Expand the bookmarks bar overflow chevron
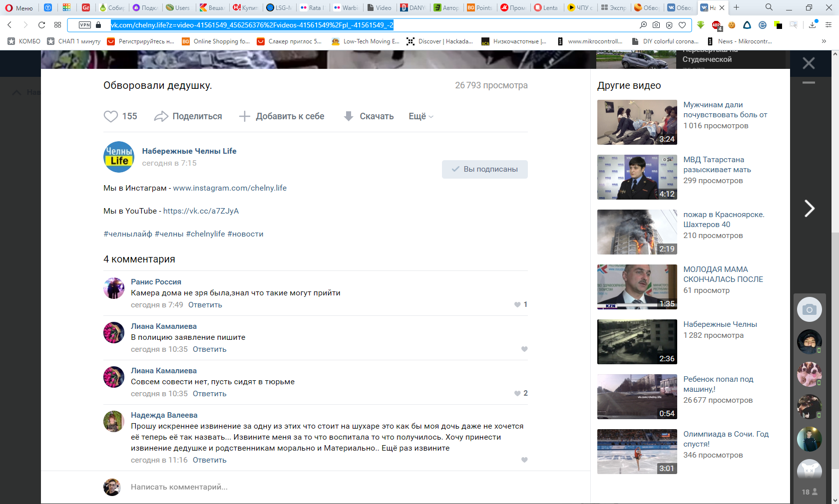The image size is (839, 504). pyautogui.click(x=824, y=41)
